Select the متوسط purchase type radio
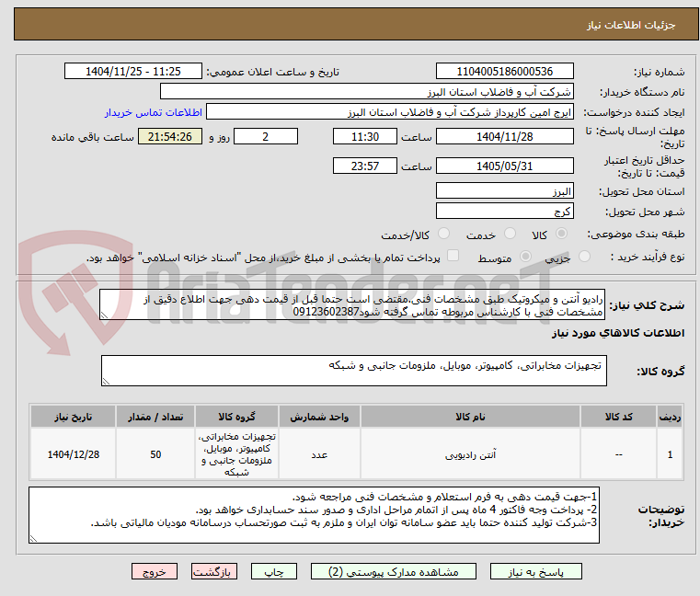The height and width of the screenshot is (596, 700). (x=525, y=257)
